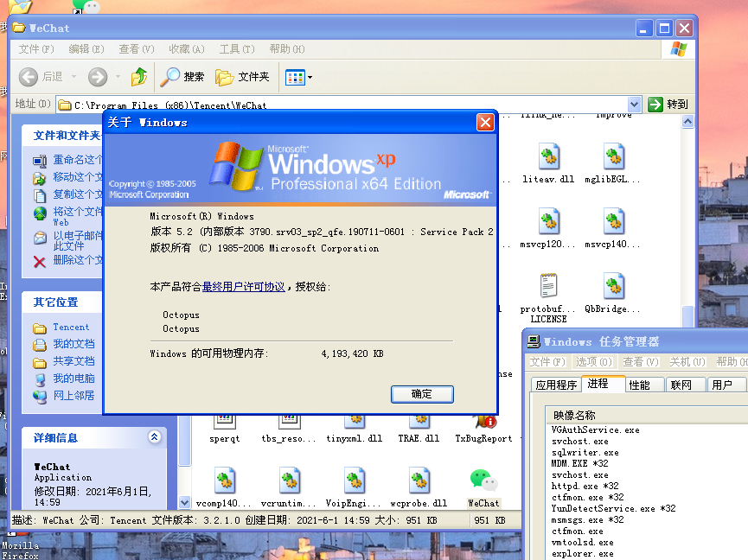Select the TRAE.dll file name
The width and height of the screenshot is (748, 560).
point(419,438)
